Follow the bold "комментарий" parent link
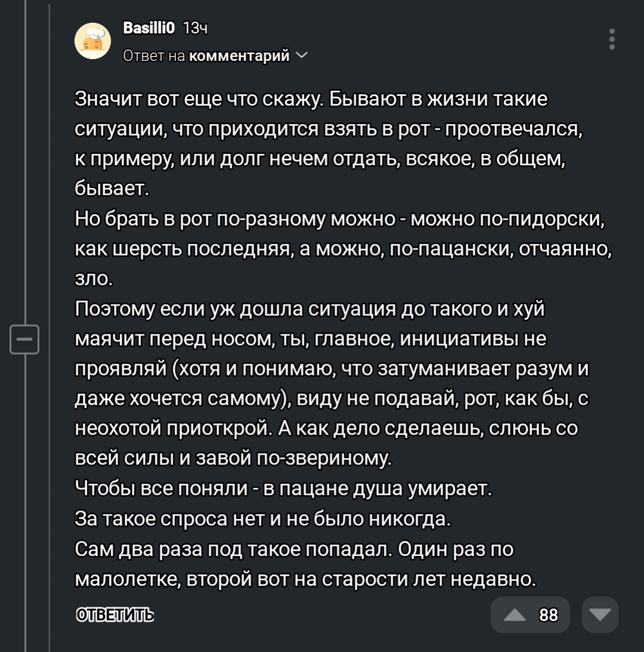 tap(240, 56)
